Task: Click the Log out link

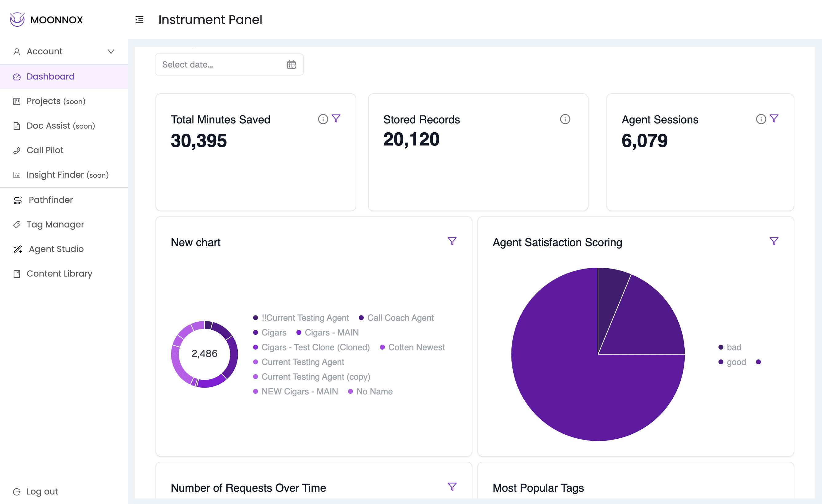Action: [42, 491]
